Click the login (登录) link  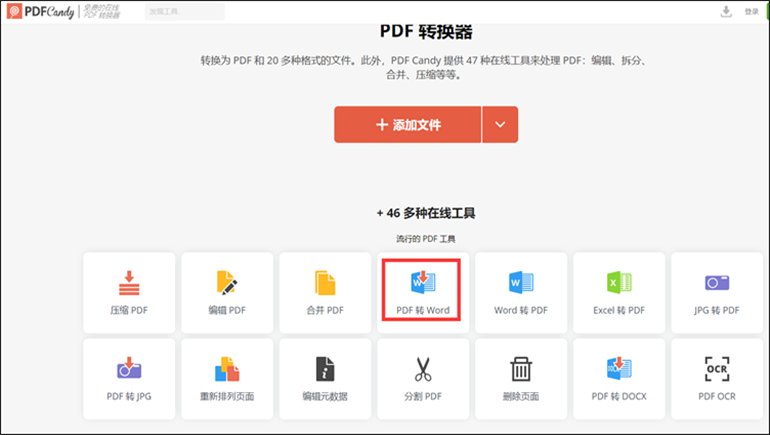tap(751, 11)
